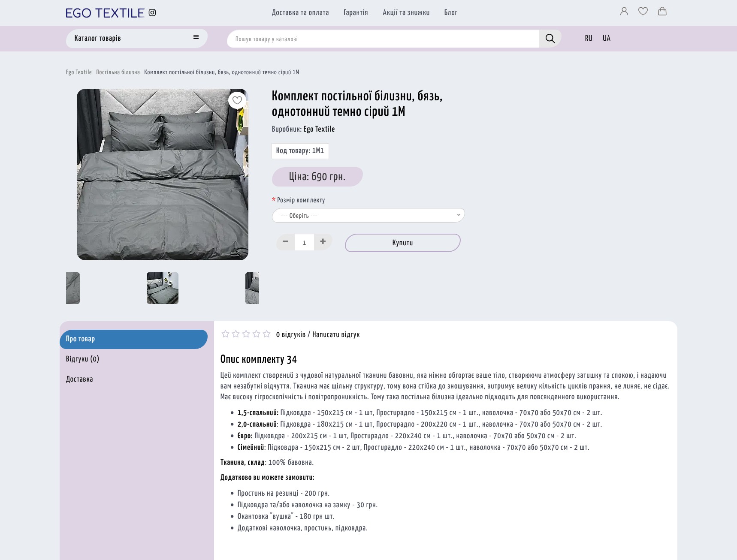This screenshot has width=737, height=560.
Task: Open the Instagram icon next to logo
Action: pyautogui.click(x=152, y=12)
